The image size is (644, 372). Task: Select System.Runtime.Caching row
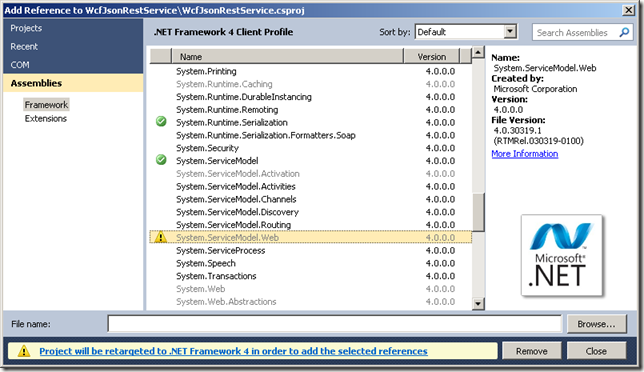[310, 84]
